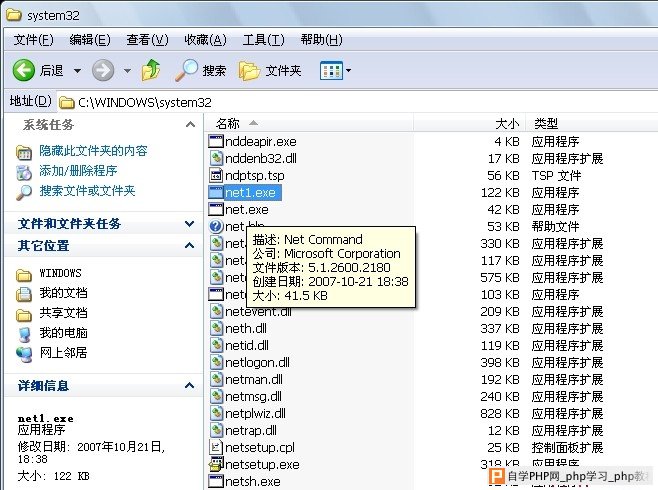Select netid.dll file icon
658x490 pixels.
tap(216, 345)
